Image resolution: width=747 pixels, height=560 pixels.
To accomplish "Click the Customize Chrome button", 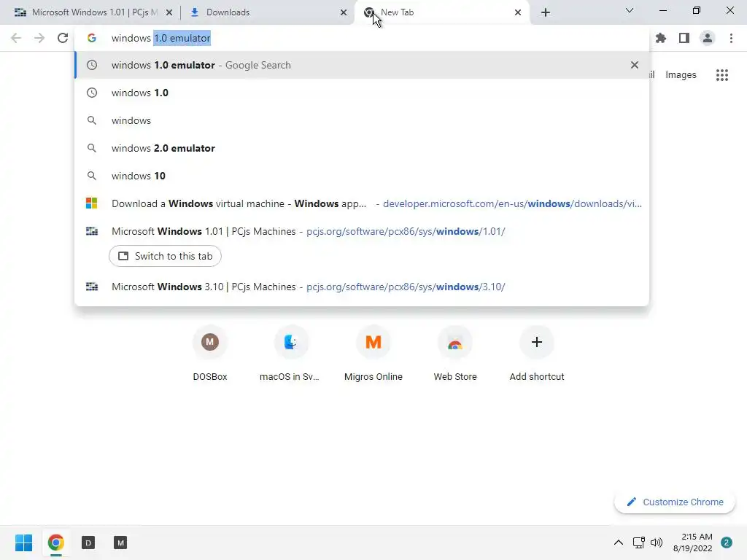I will tap(675, 502).
